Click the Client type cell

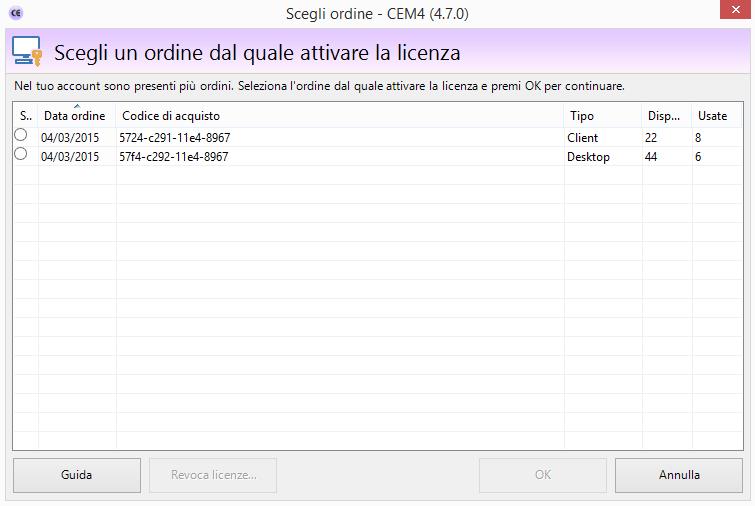tap(583, 138)
